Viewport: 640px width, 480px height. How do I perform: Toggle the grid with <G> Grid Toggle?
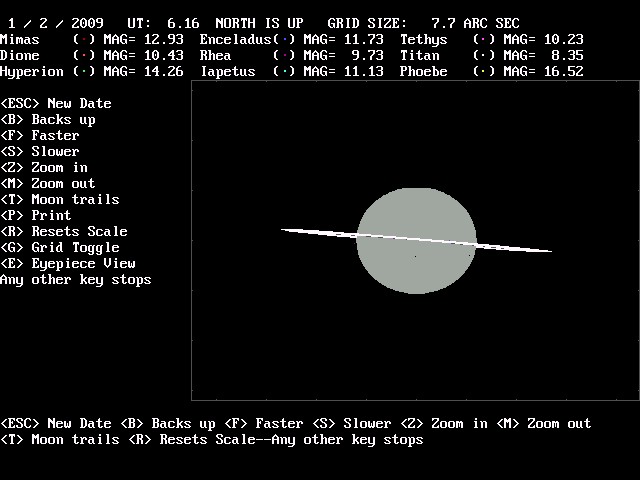(60, 247)
